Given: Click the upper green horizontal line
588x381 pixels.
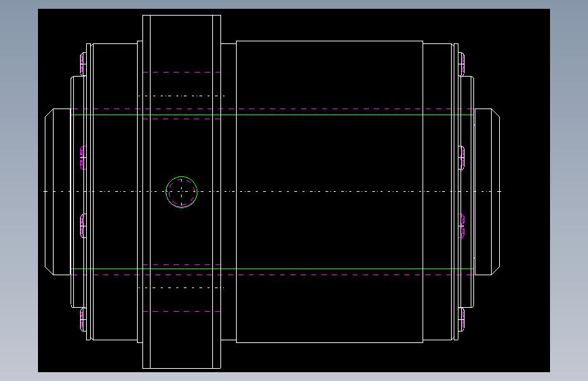Looking at the screenshot, I should (x=272, y=115).
